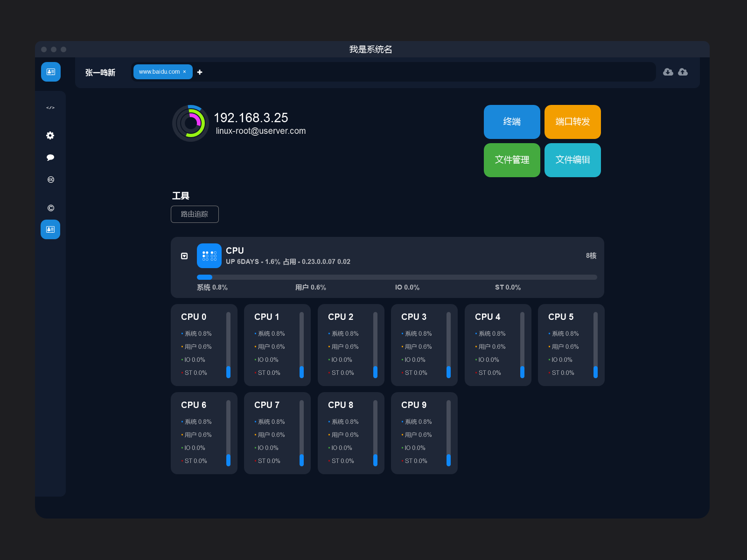
Task: Click the cloud download icon
Action: (668, 72)
